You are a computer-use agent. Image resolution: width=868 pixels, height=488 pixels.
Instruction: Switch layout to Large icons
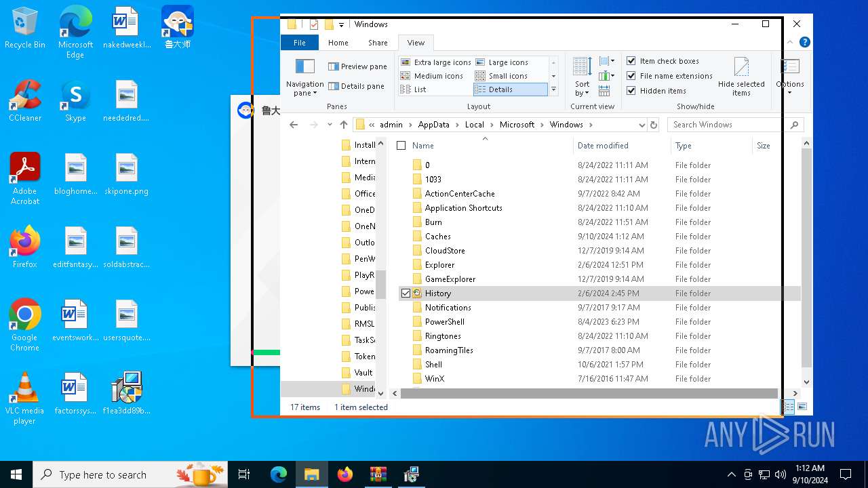(x=502, y=62)
